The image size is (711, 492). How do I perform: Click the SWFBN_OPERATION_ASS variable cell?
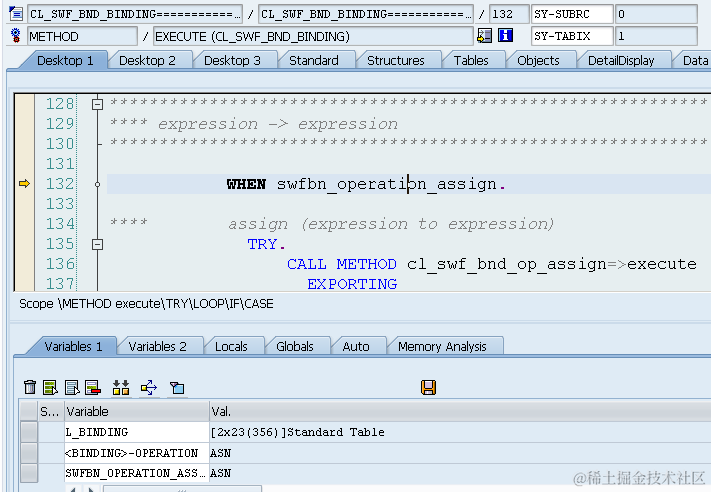pos(136,473)
